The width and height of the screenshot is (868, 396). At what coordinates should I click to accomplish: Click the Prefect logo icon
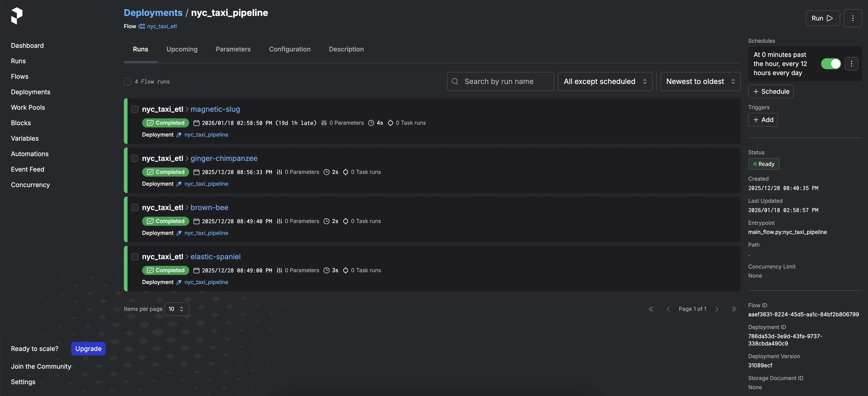click(17, 16)
